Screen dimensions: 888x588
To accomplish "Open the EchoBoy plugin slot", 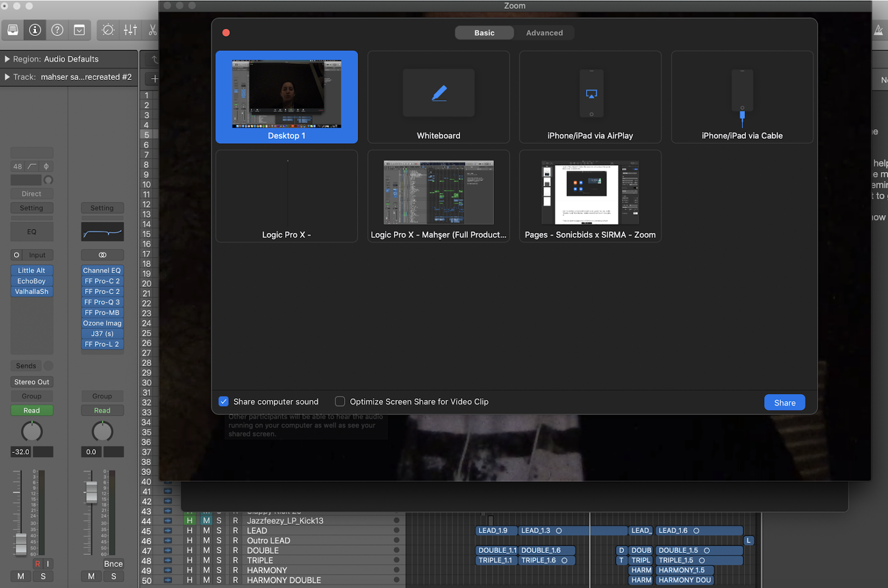I will click(x=32, y=281).
